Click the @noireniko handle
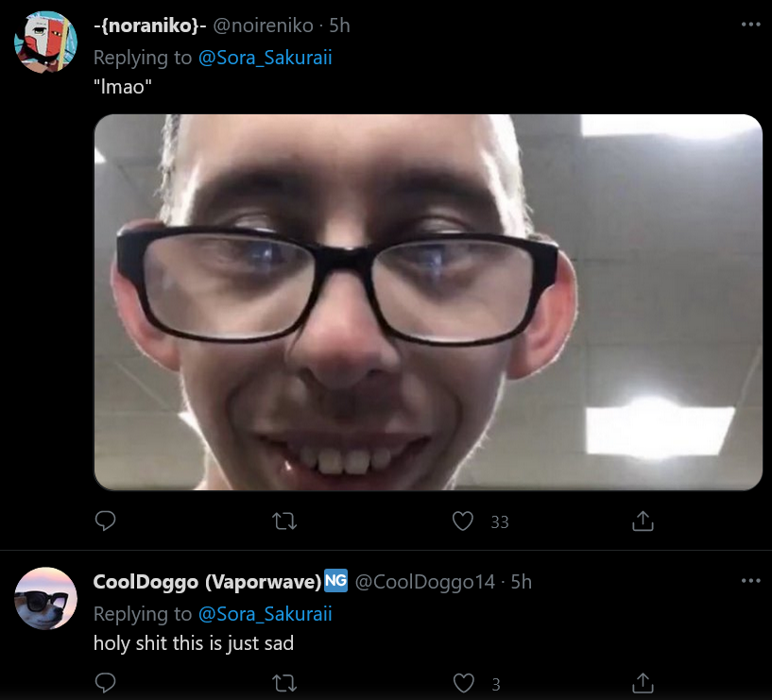Image resolution: width=772 pixels, height=700 pixels. click(x=263, y=26)
